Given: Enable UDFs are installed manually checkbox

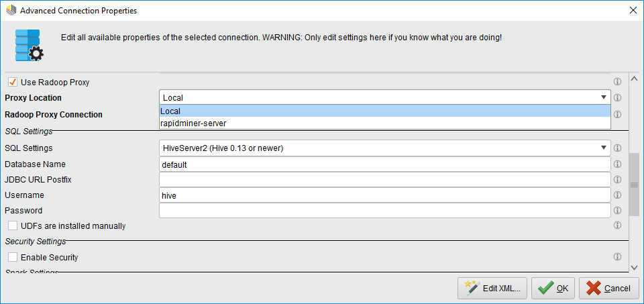Looking at the screenshot, I should pyautogui.click(x=12, y=226).
